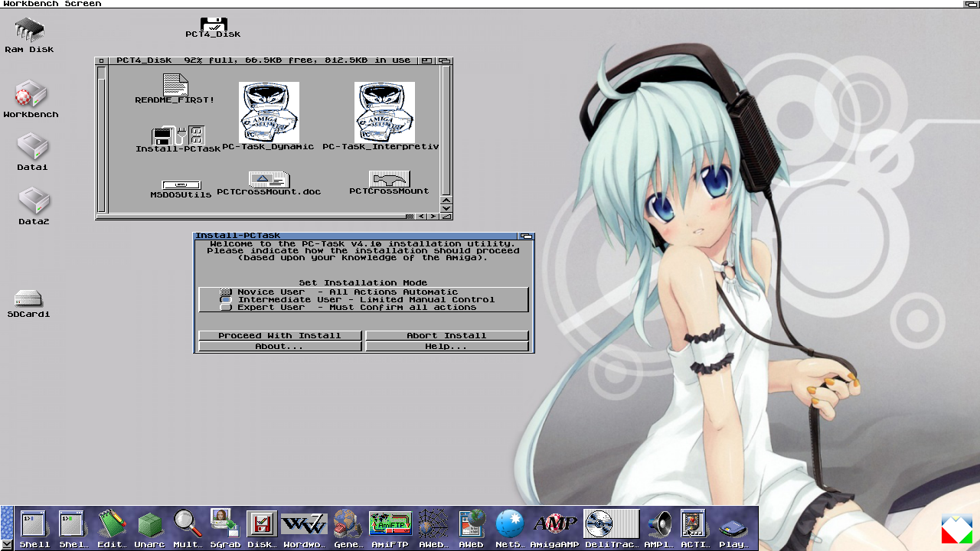Click PCT4_Disk window title bar text
The width and height of the screenshot is (980, 551).
[x=263, y=60]
